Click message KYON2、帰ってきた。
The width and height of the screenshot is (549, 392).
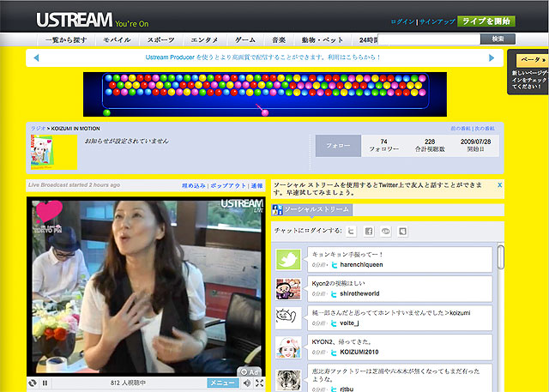pos(342,342)
